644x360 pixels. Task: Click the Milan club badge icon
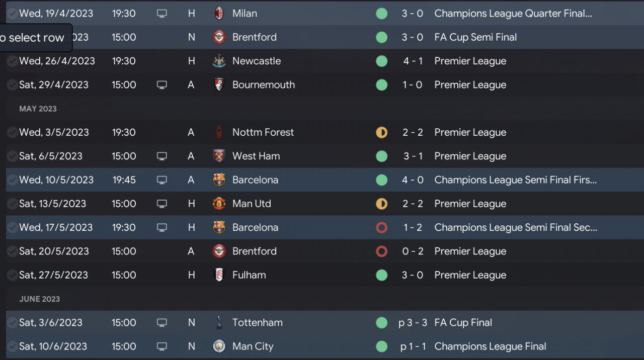219,14
